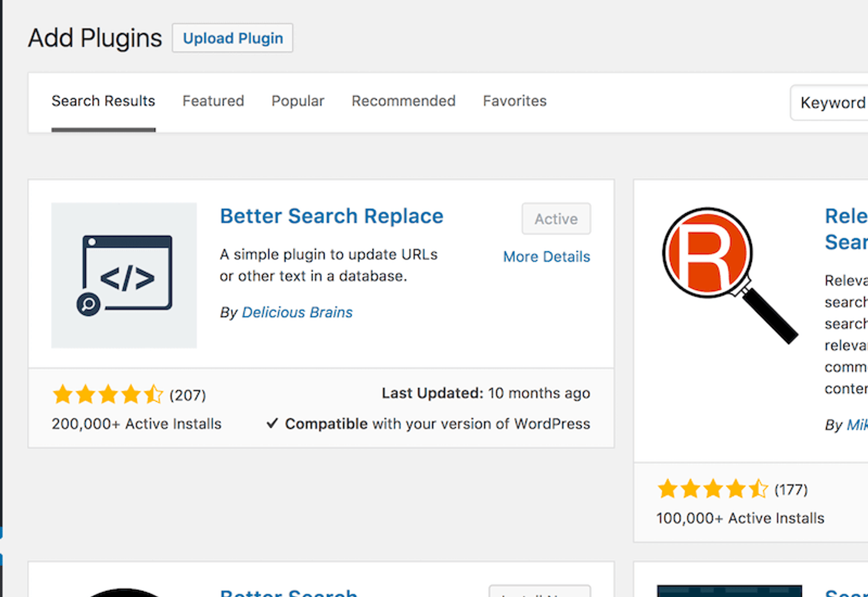Switch to the Recommended tab
The height and width of the screenshot is (597, 868).
404,101
